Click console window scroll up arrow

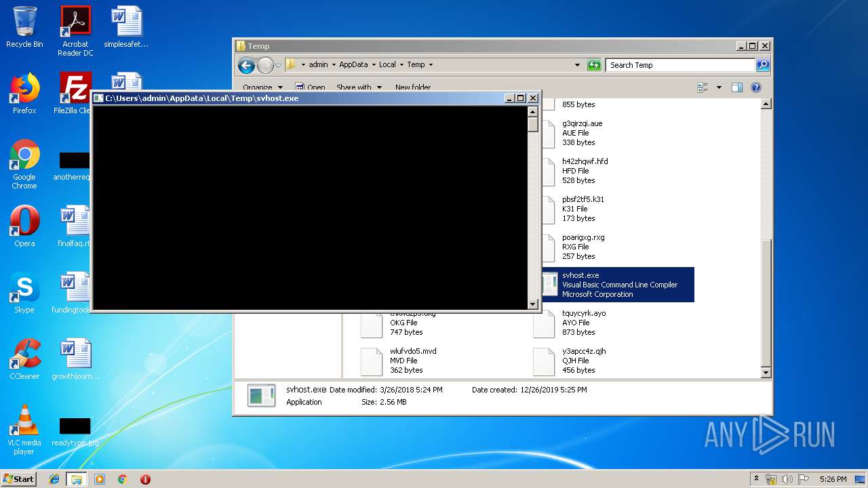point(533,112)
